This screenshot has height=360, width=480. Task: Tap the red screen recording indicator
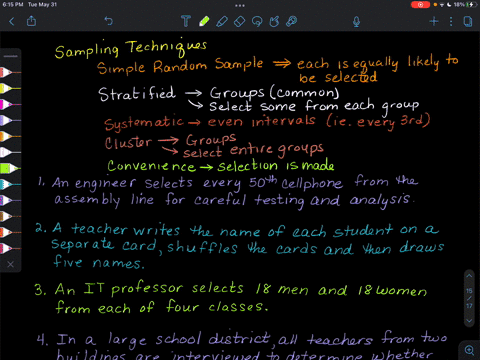[x=420, y=5]
